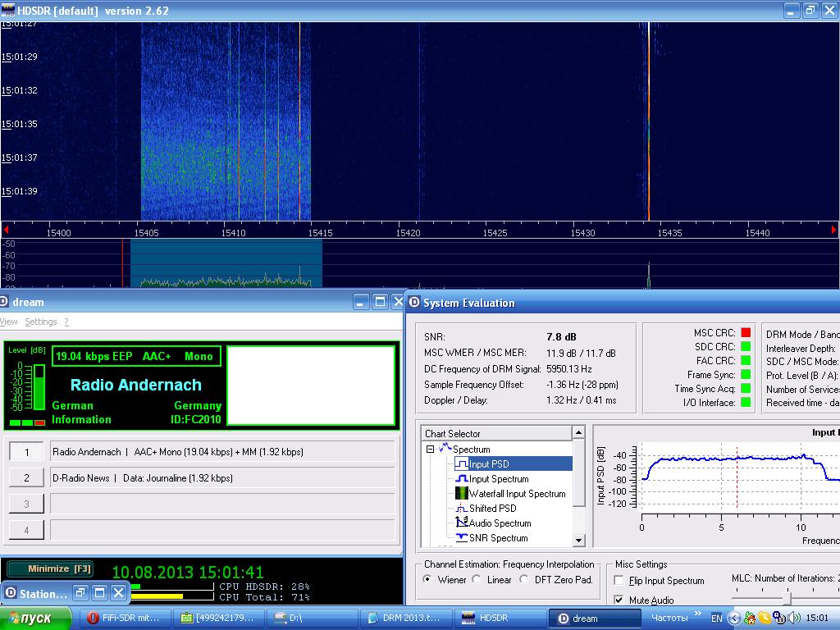Screen dimensions: 840x630
Task: Select Linear frequency interpolation
Action: click(477, 579)
